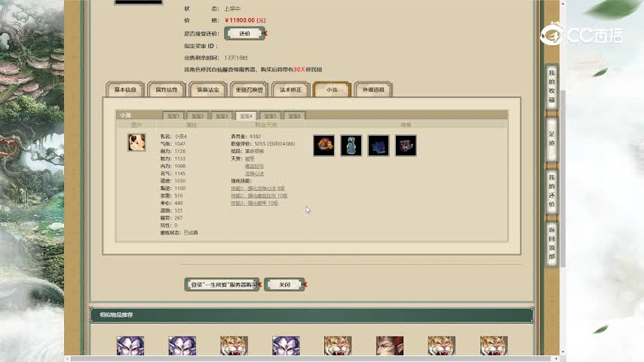
Task: Switch to the 外观道具 tab
Action: pos(373,90)
